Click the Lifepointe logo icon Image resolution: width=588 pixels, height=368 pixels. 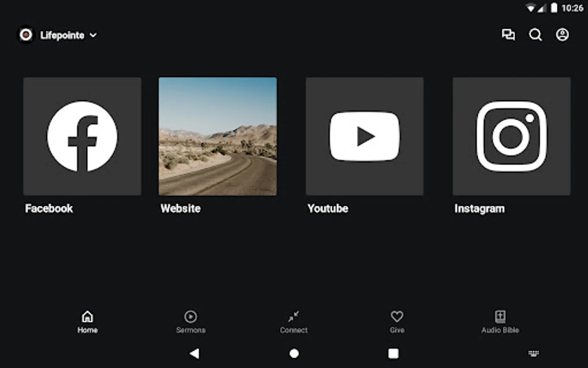click(26, 35)
